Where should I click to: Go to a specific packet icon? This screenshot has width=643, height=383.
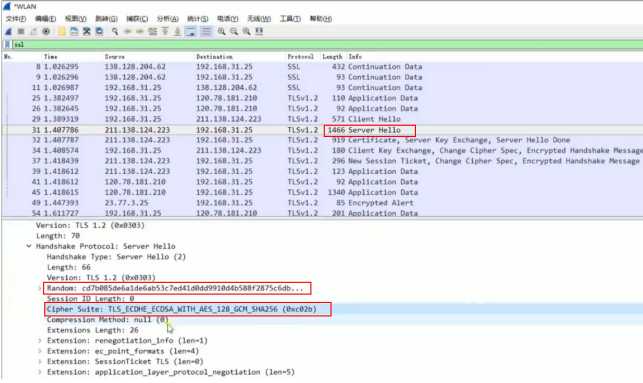pyautogui.click(x=153, y=32)
